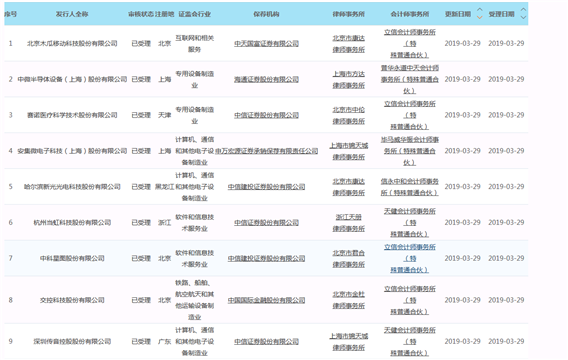
Task: Open highlighted 立信会计师事务所 link in row 7
Action: click(x=410, y=258)
